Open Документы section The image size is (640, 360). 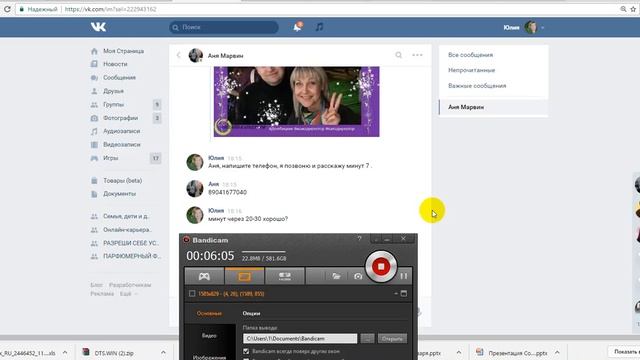119,194
